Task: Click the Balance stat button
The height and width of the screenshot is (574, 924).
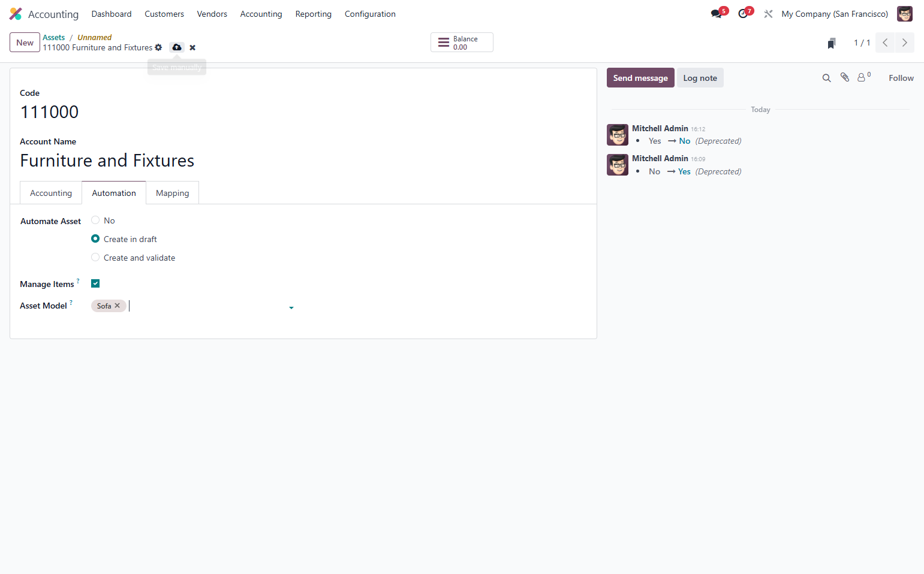Action: (x=462, y=43)
